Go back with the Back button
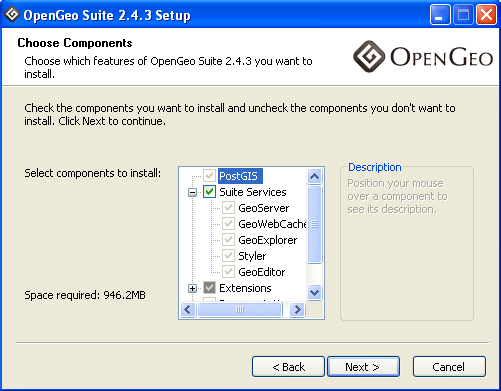This screenshot has height=391, width=501. coord(288,367)
